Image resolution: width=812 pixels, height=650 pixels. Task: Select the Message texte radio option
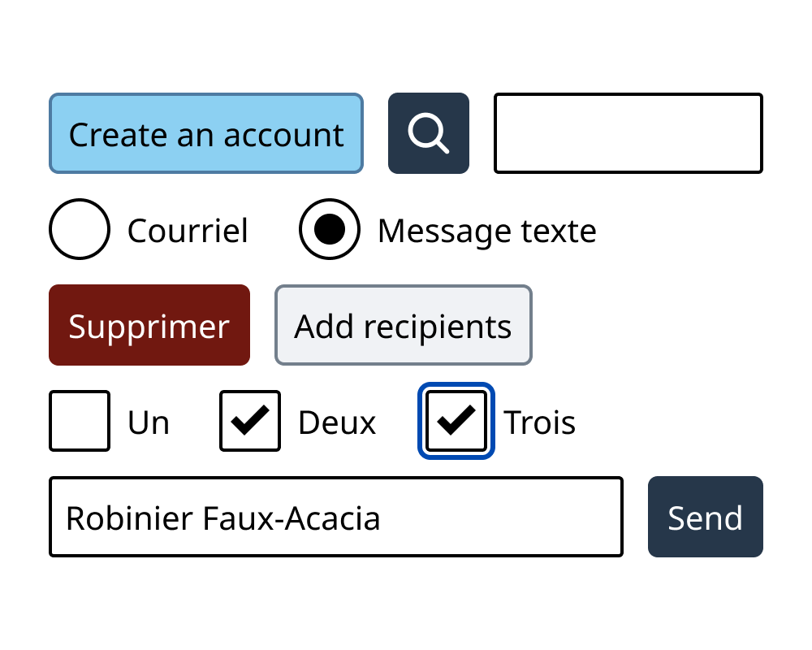330,229
